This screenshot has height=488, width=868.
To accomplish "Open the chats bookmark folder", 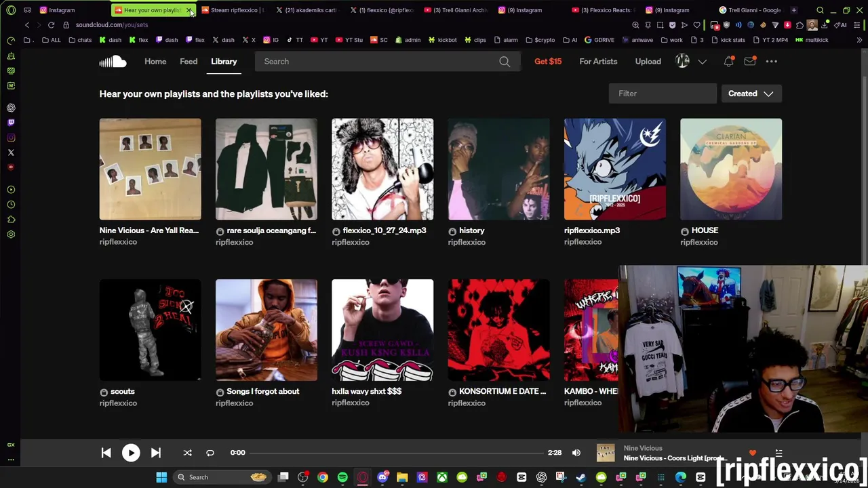I will [x=80, y=40].
